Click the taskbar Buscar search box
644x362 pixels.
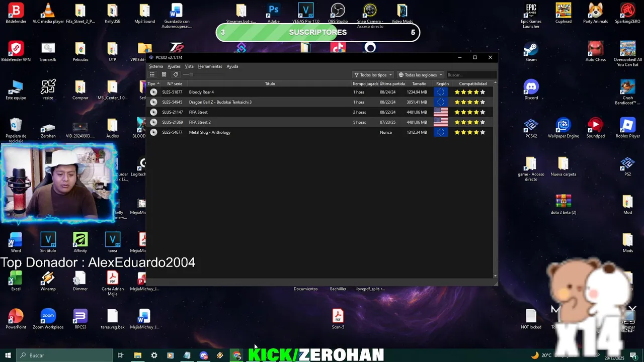[64, 355]
